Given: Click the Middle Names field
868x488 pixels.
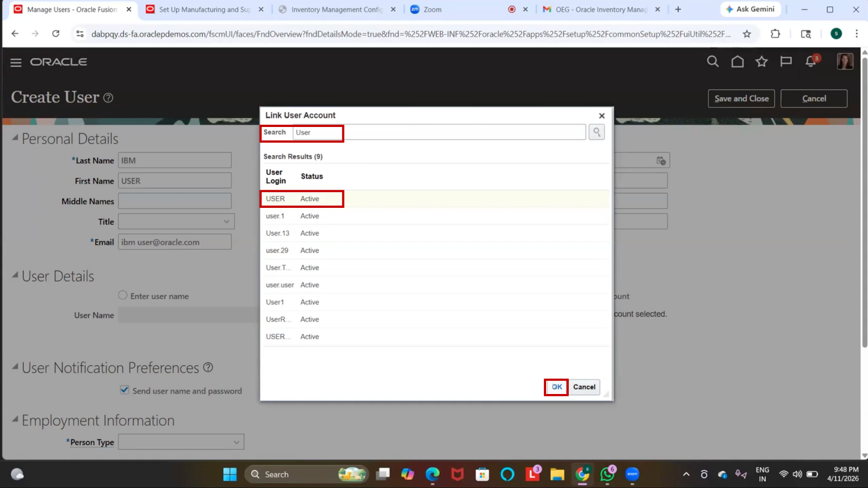Looking at the screenshot, I should [175, 201].
